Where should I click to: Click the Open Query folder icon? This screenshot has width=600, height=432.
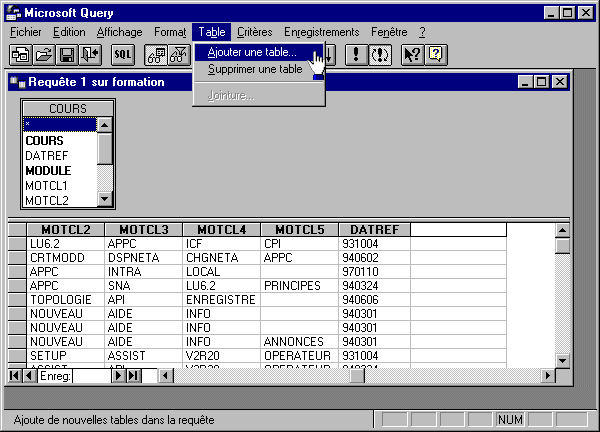coord(44,55)
